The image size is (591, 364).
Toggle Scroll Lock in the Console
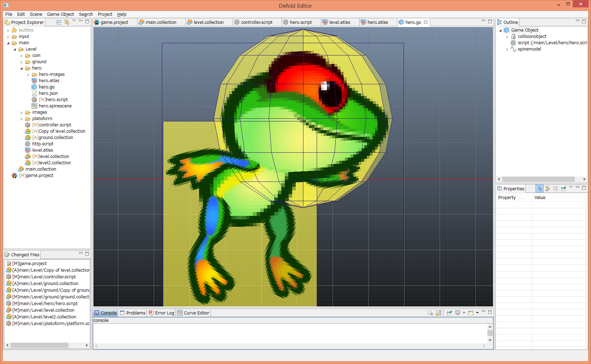(438, 313)
